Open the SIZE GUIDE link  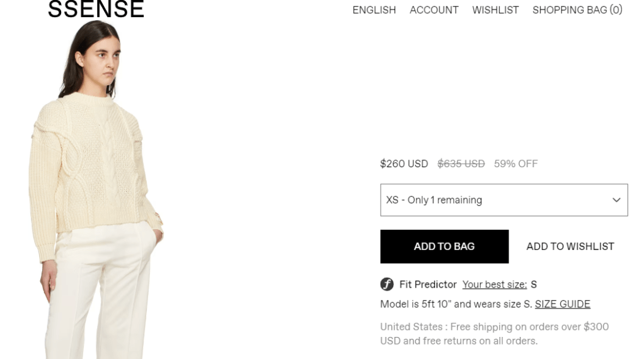point(562,304)
